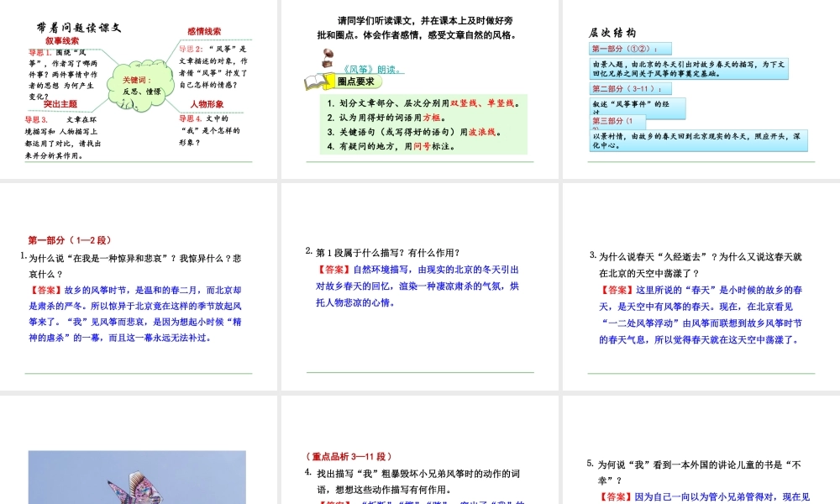
Task: Click the blue box starting 由景入题
Action: click(689, 69)
